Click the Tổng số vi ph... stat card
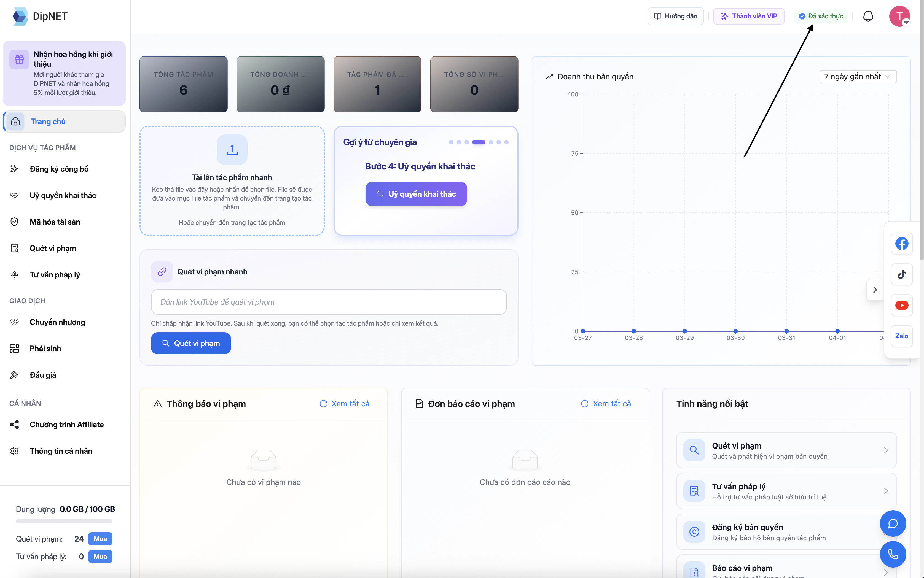The image size is (924, 578). (474, 84)
